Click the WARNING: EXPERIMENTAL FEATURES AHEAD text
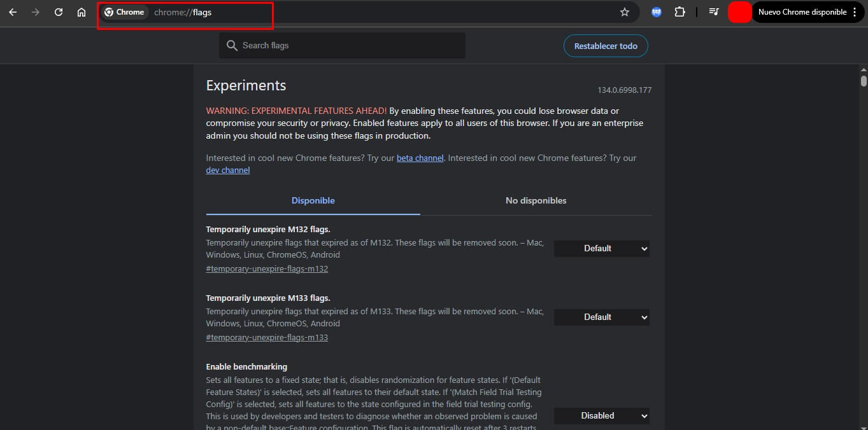868x430 pixels. coord(296,111)
